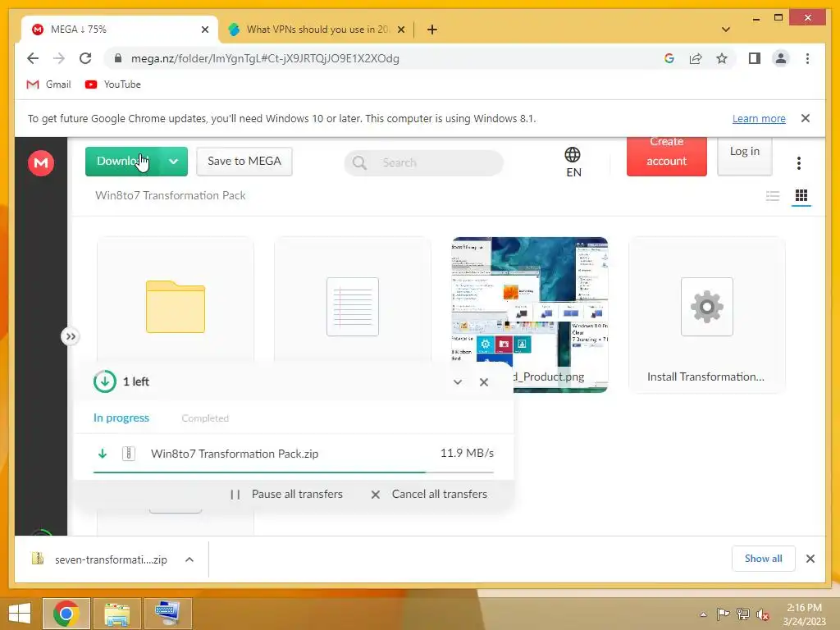Screen dimensions: 840x630
Task: Click the share page icon
Action: (696, 58)
